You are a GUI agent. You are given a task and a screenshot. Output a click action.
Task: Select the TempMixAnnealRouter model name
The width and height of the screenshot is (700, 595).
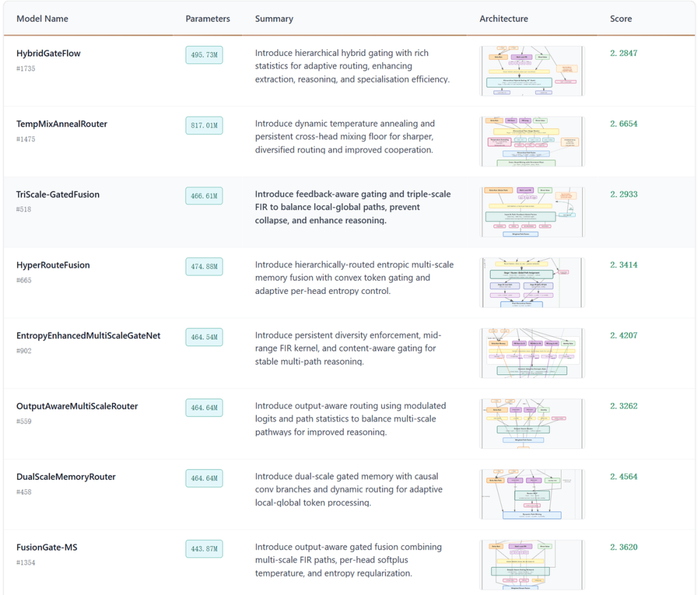[x=61, y=124]
